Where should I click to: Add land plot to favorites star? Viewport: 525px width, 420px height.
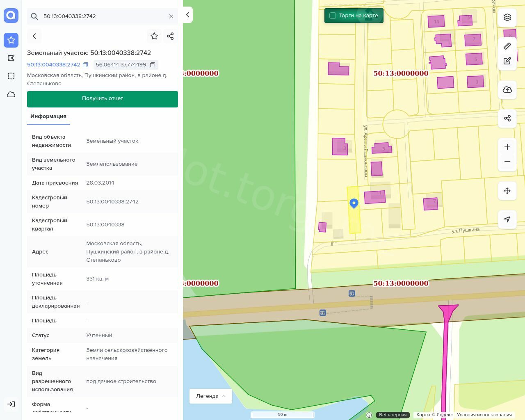pos(154,36)
